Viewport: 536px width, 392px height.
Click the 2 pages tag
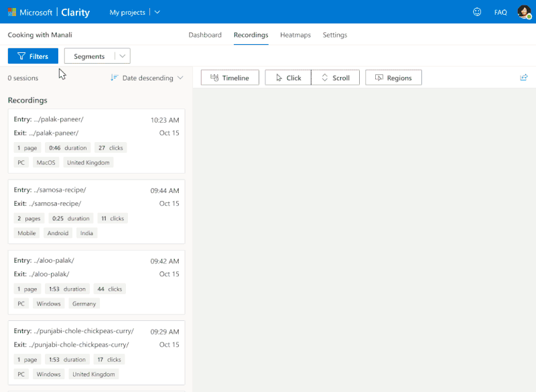pos(29,218)
